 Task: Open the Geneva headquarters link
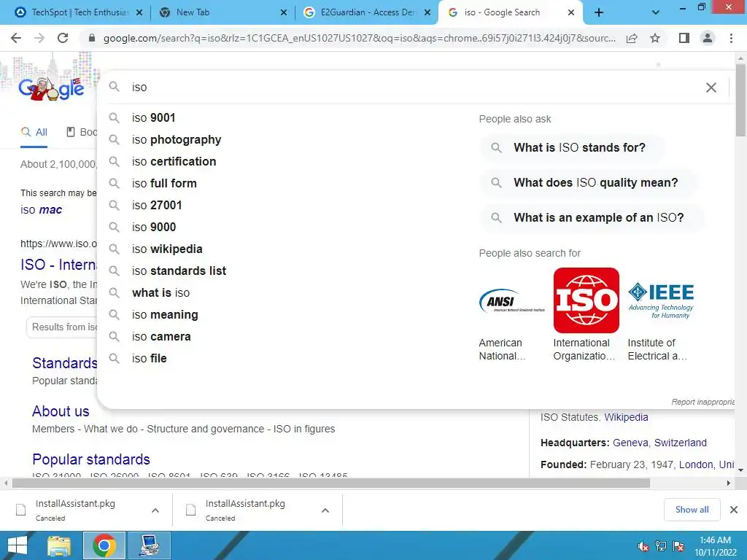click(630, 443)
